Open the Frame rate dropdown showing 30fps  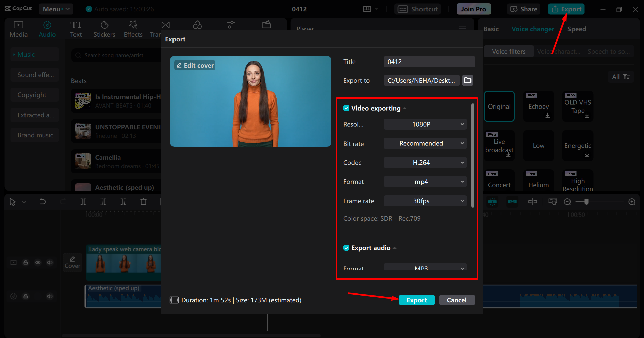(x=425, y=201)
